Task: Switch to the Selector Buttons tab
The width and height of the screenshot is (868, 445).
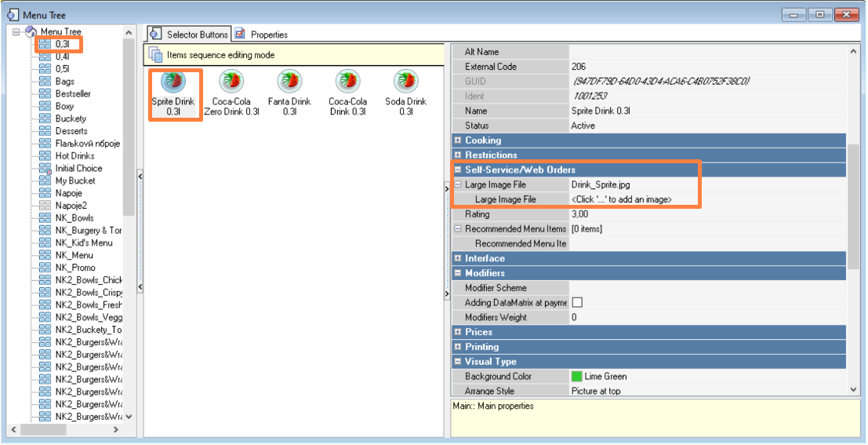Action: (189, 35)
